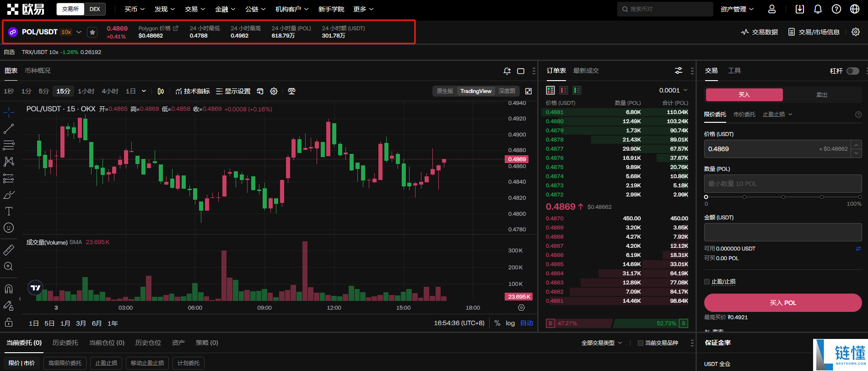Open 技术指标 indicators button

pyautogui.click(x=193, y=91)
